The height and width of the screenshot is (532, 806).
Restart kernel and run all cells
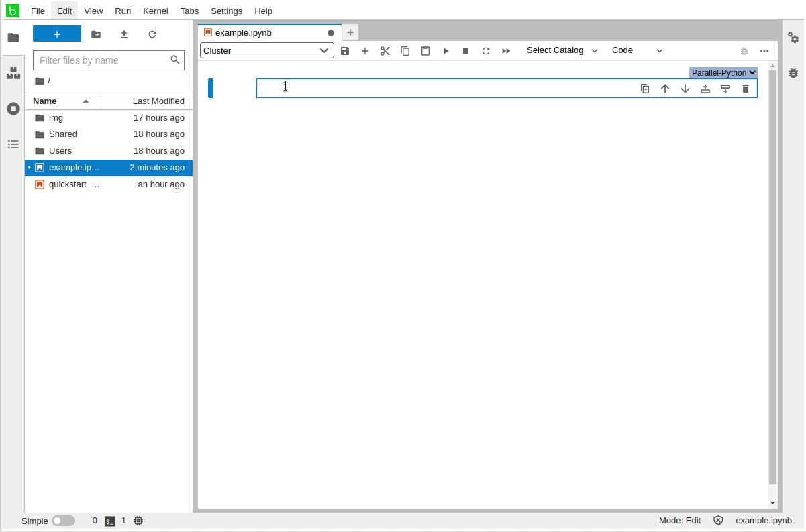tap(506, 51)
